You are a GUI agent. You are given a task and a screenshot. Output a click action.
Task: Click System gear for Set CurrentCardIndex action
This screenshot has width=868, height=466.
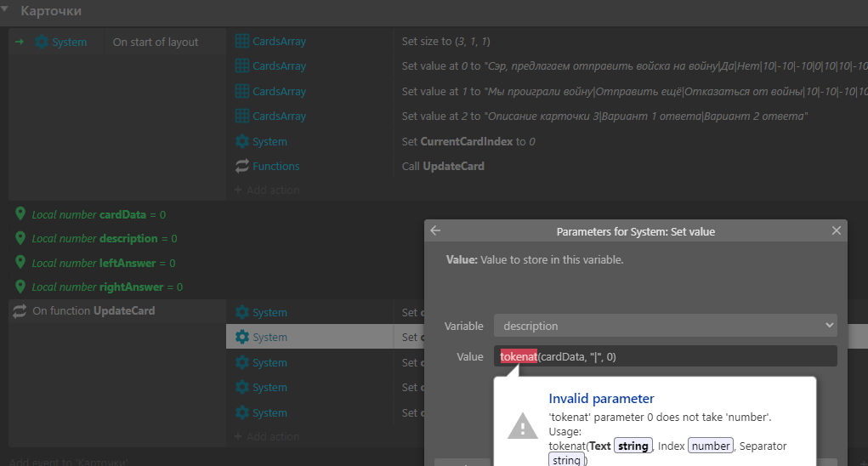[x=242, y=142]
